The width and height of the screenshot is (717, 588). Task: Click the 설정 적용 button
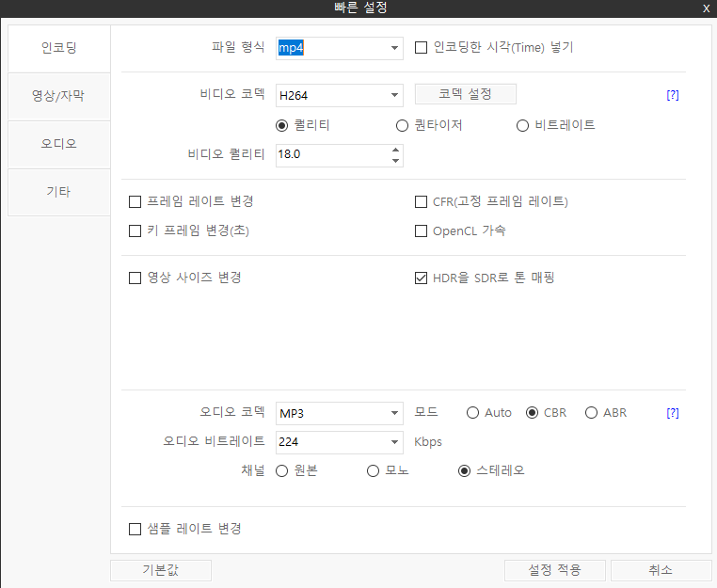click(x=555, y=570)
